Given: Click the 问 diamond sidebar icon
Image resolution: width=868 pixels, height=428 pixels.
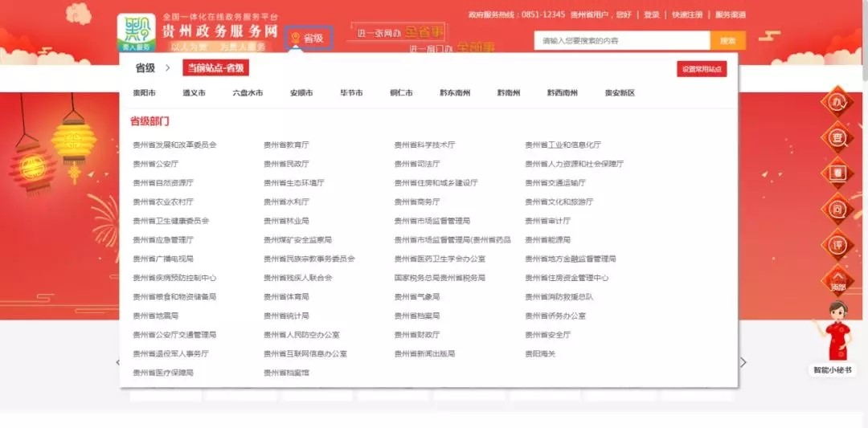Looking at the screenshot, I should coord(837,209).
